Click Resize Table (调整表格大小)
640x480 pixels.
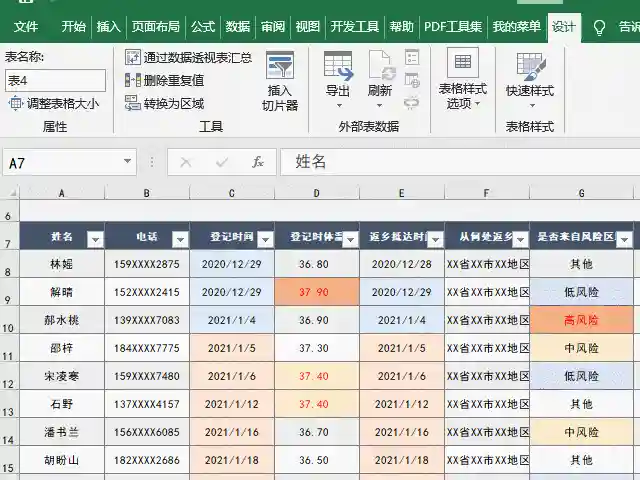point(54,103)
